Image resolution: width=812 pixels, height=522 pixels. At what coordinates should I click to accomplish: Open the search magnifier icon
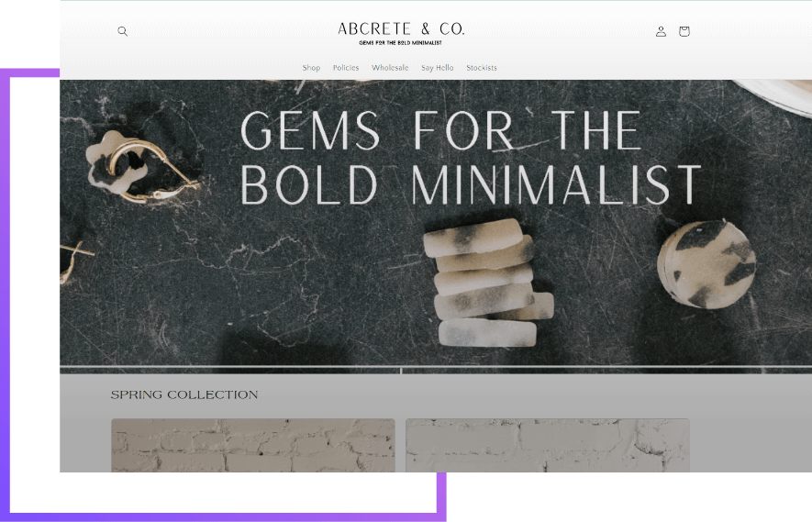122,31
